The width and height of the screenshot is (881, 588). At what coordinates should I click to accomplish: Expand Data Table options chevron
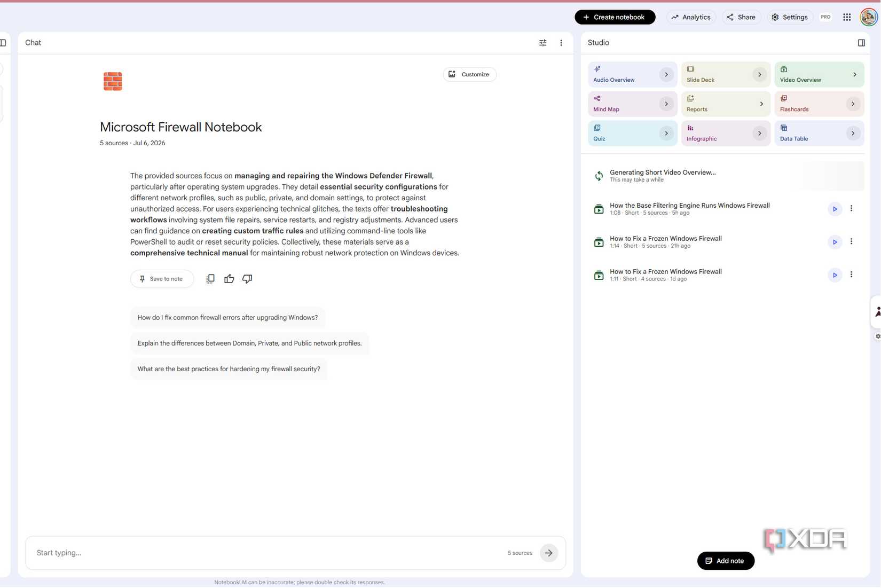(x=853, y=134)
